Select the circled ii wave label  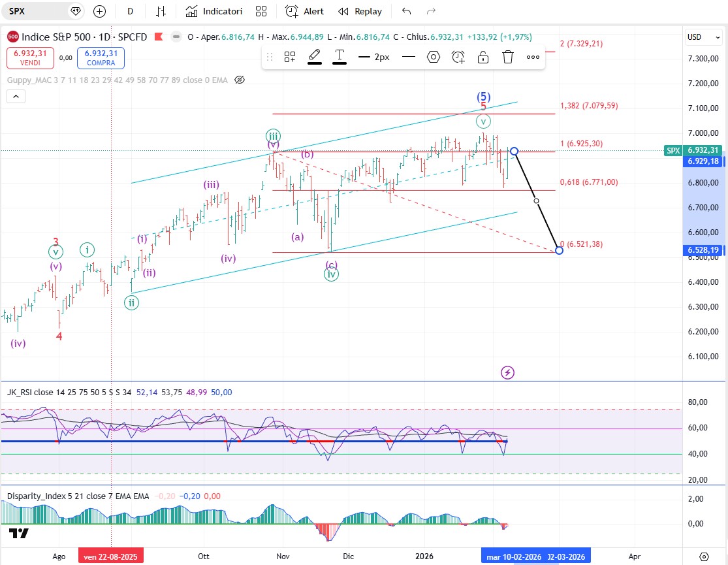[x=131, y=303]
